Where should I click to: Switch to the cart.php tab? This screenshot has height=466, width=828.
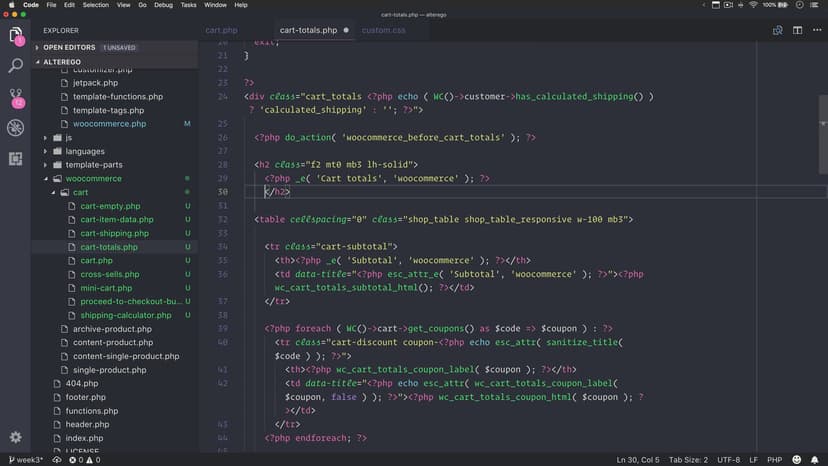point(221,30)
